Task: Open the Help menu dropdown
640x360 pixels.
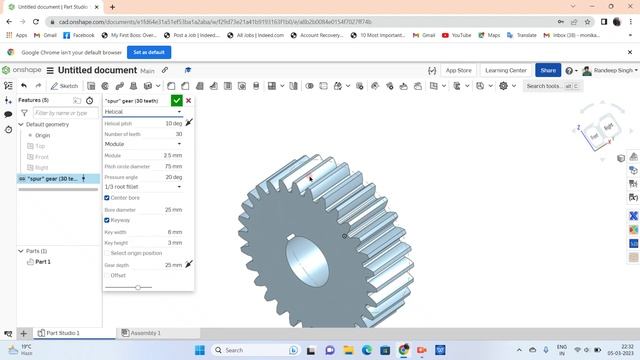Action: [x=571, y=71]
